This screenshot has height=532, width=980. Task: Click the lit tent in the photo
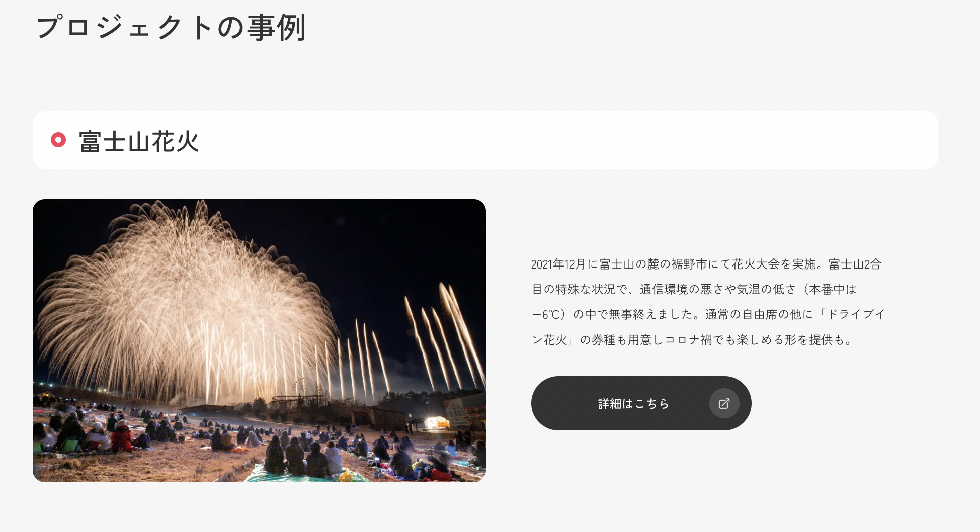tap(437, 422)
